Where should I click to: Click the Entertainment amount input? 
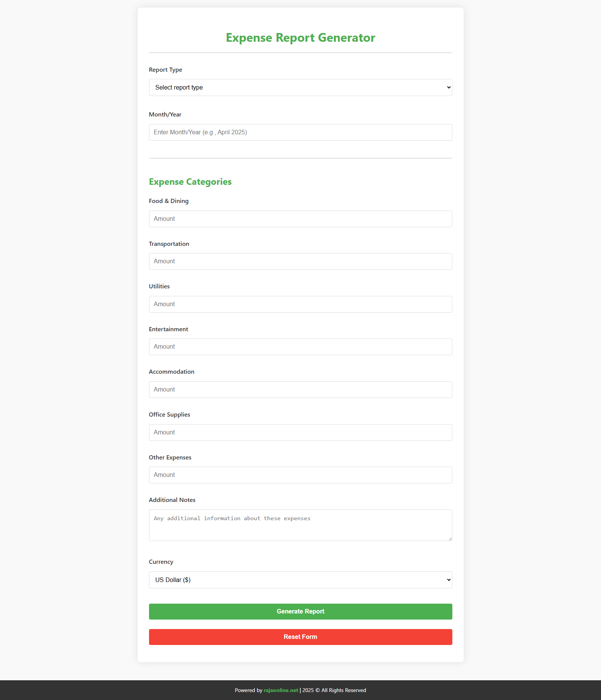[300, 347]
